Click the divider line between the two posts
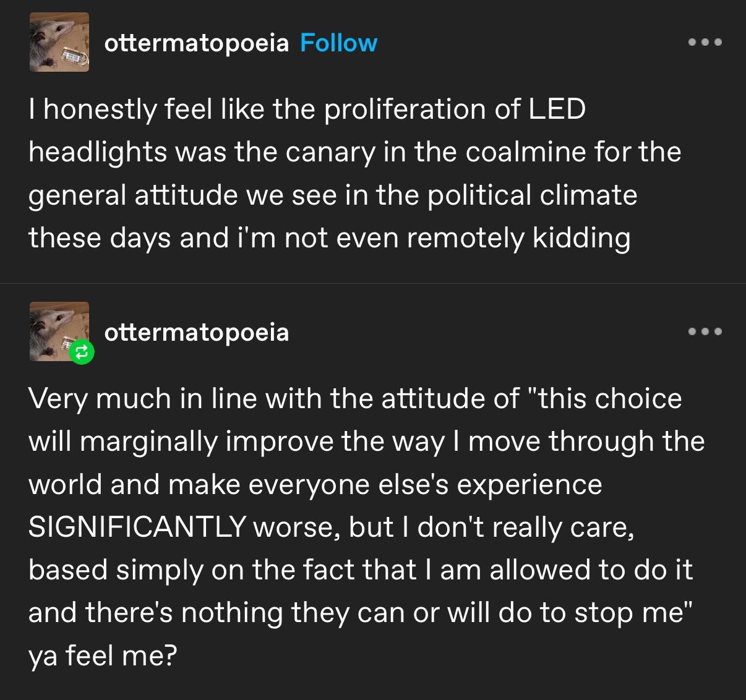 tap(373, 284)
